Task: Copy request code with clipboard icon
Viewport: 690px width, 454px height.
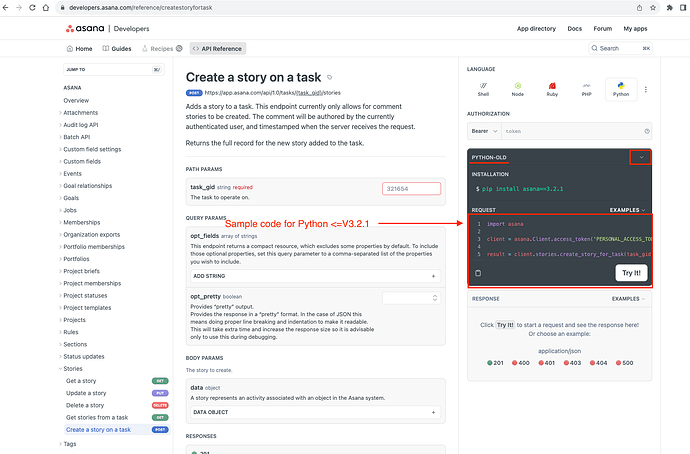Action: pos(478,273)
